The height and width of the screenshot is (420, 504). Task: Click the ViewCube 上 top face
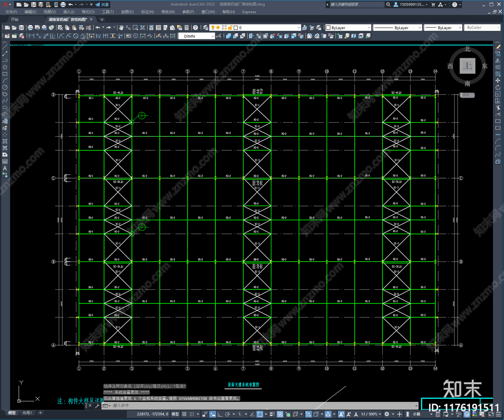pyautogui.click(x=467, y=66)
